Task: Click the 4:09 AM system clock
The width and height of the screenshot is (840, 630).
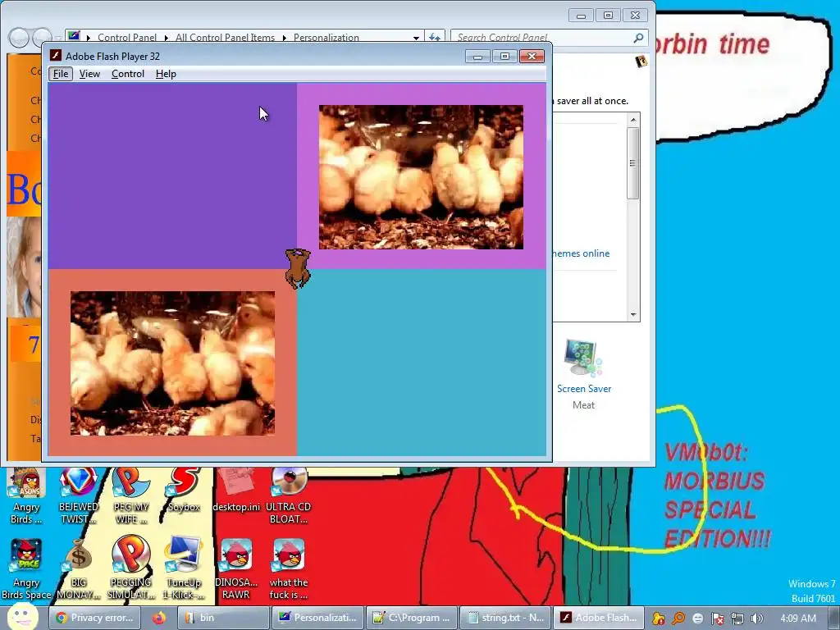Action: pyautogui.click(x=797, y=618)
